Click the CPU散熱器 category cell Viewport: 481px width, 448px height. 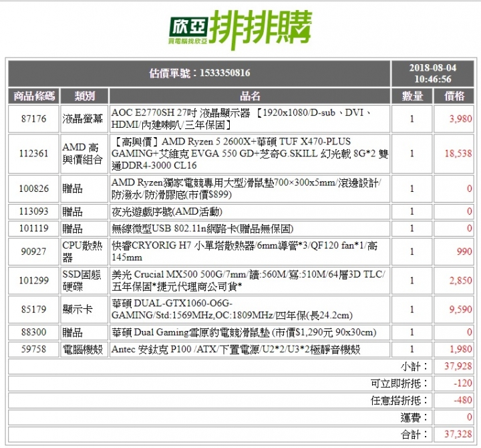(84, 251)
